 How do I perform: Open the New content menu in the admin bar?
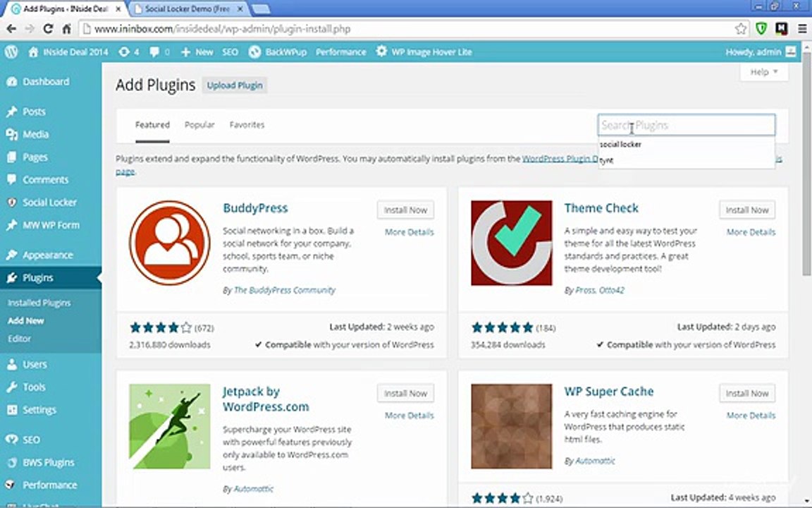coord(197,52)
